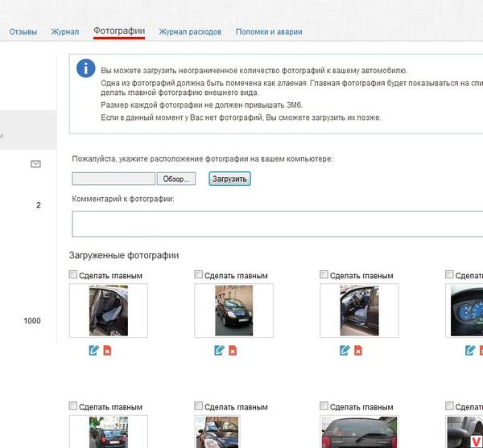
Task: Click the text about the 3Мб size limit
Action: coord(202,105)
